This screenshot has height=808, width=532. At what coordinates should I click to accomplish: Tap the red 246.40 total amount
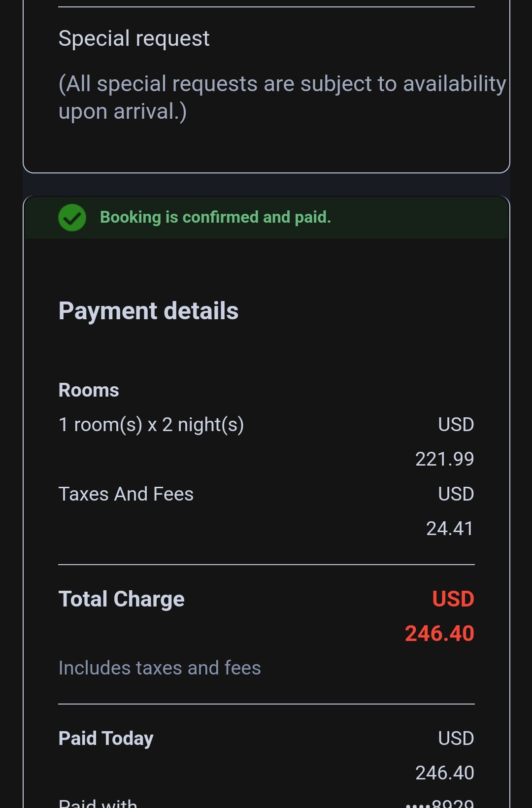click(x=439, y=634)
